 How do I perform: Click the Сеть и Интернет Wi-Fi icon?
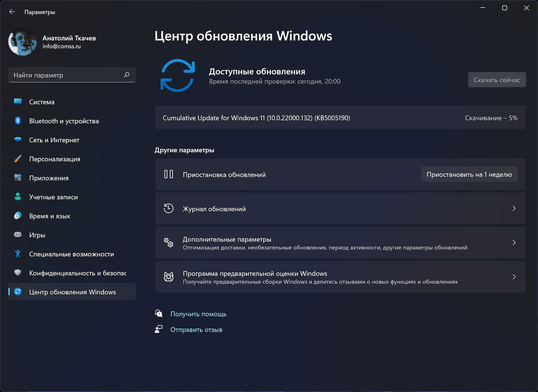pyautogui.click(x=18, y=140)
